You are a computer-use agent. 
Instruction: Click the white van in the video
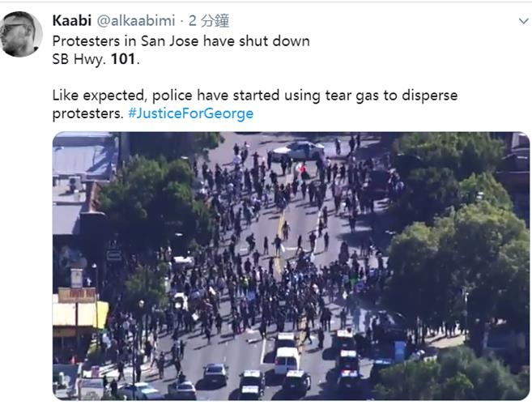287,360
